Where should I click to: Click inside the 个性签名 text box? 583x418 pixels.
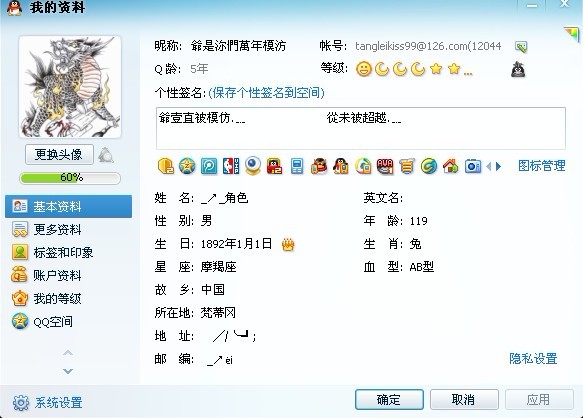pyautogui.click(x=361, y=128)
